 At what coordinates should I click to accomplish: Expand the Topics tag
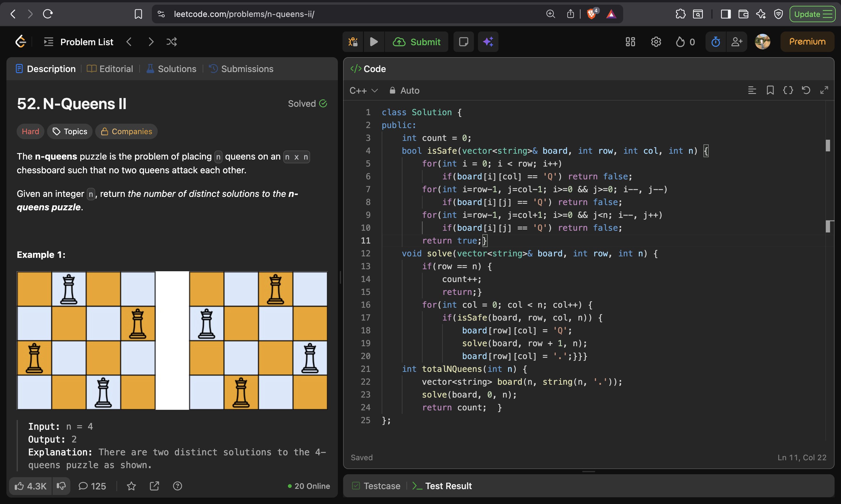[70, 132]
